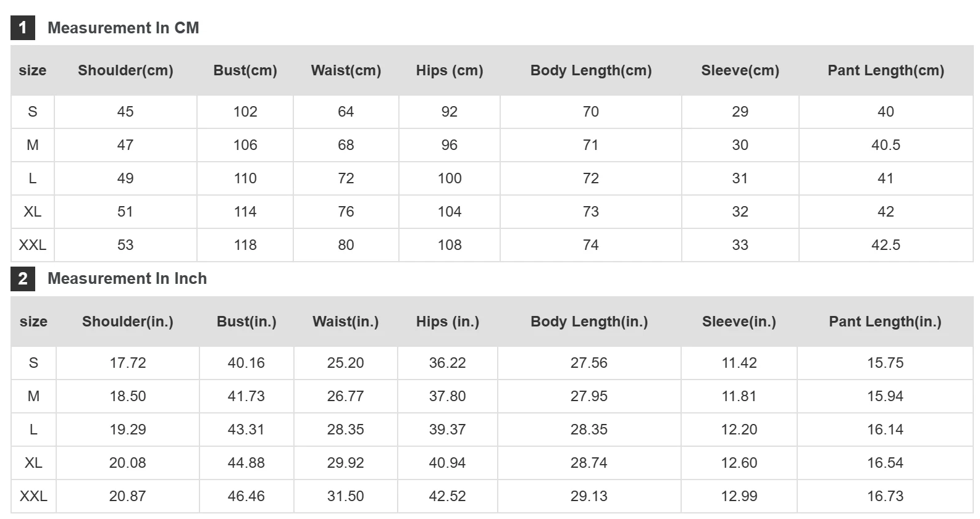Click the 37.80 hips inch cell
This screenshot has height=519, width=980.
click(x=448, y=396)
